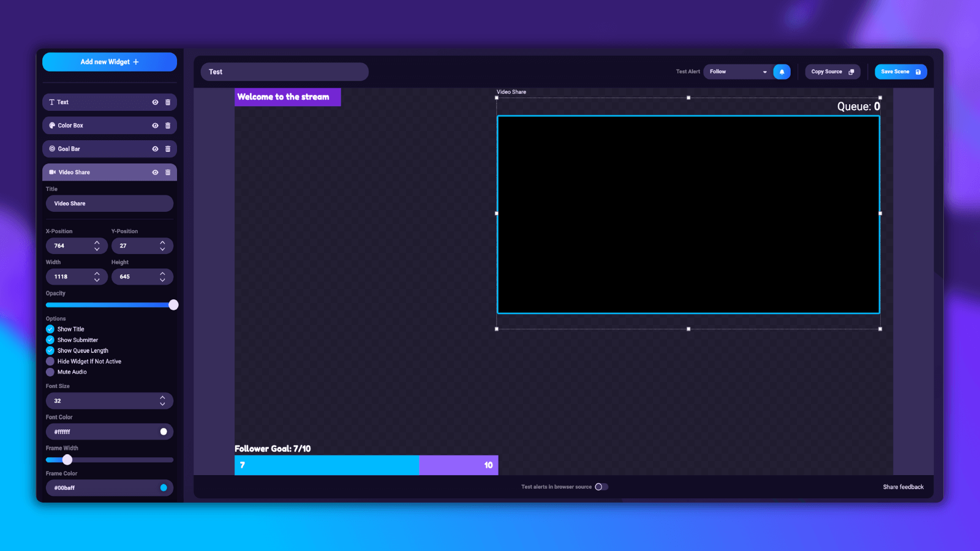Decrease the Height value

162,280
